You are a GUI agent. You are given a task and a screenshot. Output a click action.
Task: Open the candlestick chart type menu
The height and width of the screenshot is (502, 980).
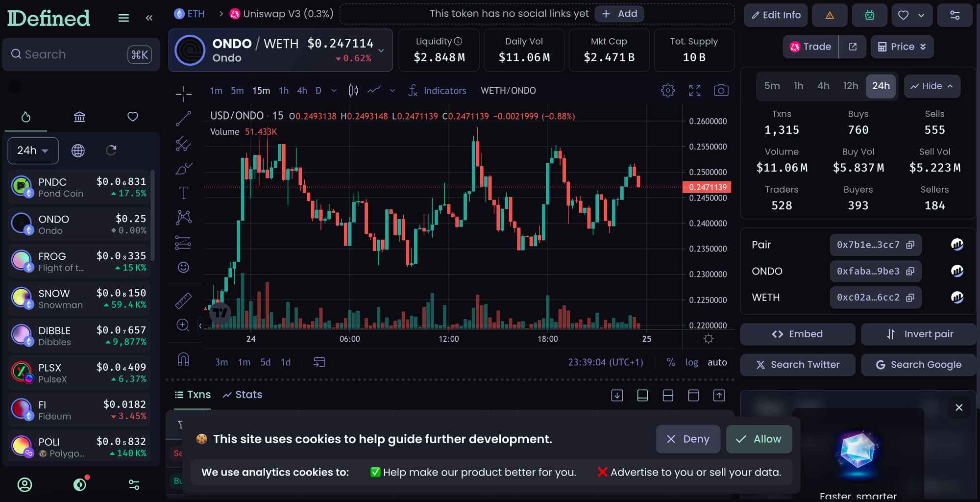point(353,91)
